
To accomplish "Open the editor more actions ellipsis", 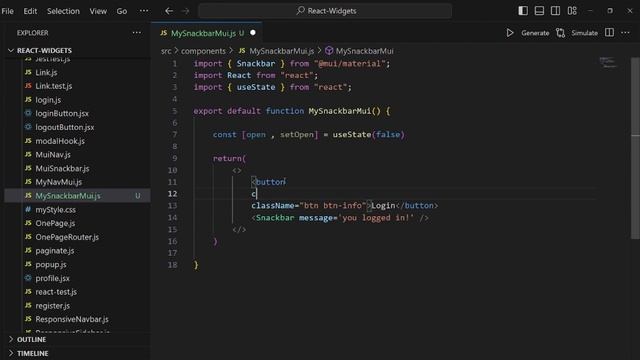I will [x=625, y=33].
